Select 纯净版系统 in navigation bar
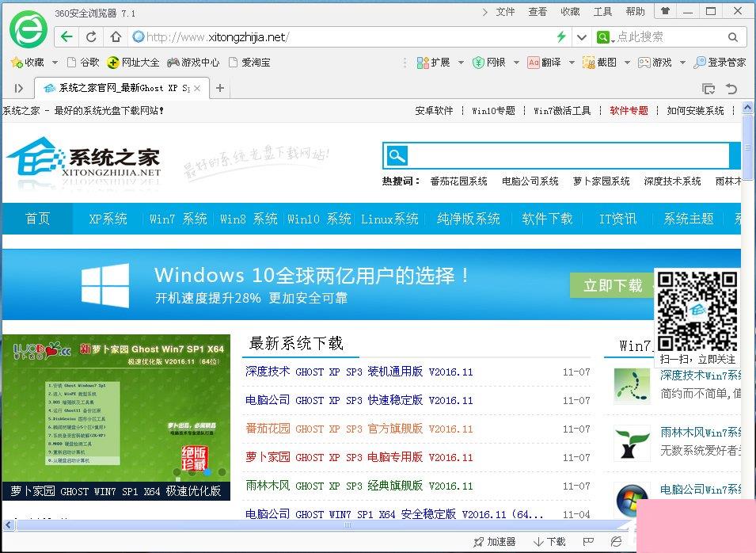Image resolution: width=756 pixels, height=553 pixels. pos(468,219)
